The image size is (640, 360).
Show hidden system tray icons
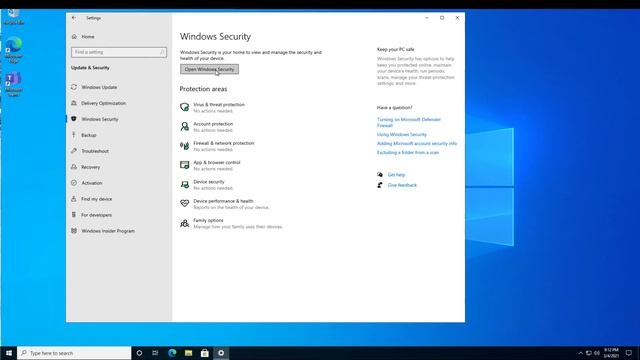tap(580, 353)
